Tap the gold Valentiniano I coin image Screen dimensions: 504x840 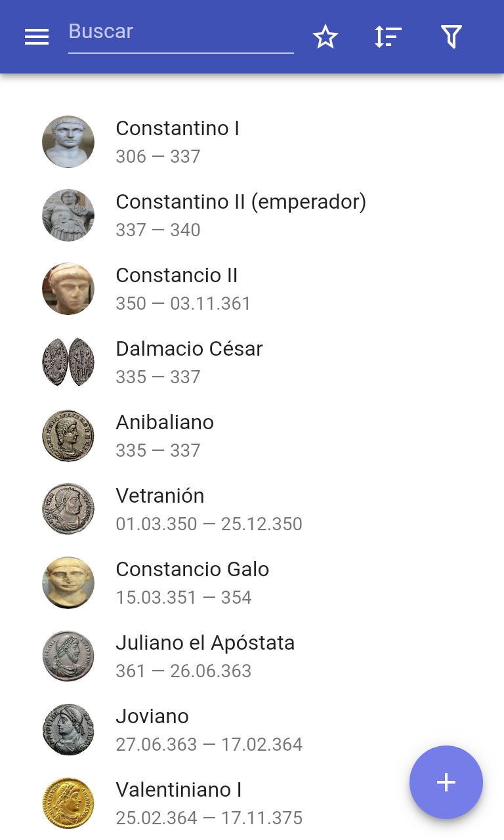[x=68, y=803]
